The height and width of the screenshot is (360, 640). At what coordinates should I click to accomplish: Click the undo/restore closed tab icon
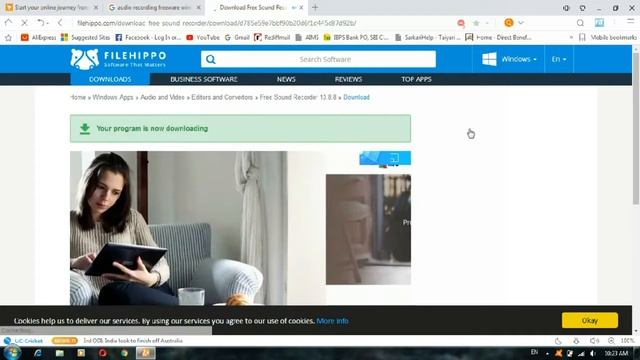42,23
